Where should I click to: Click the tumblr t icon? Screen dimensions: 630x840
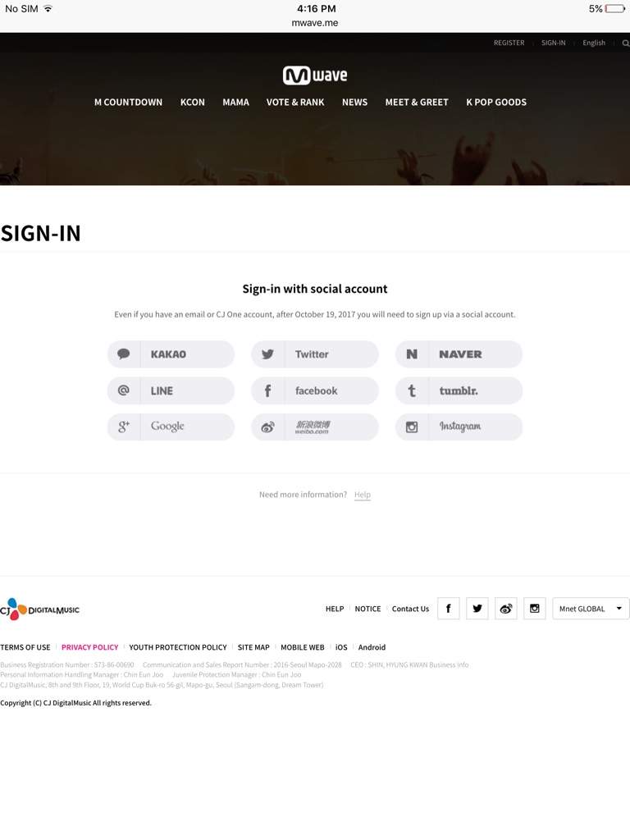point(412,390)
